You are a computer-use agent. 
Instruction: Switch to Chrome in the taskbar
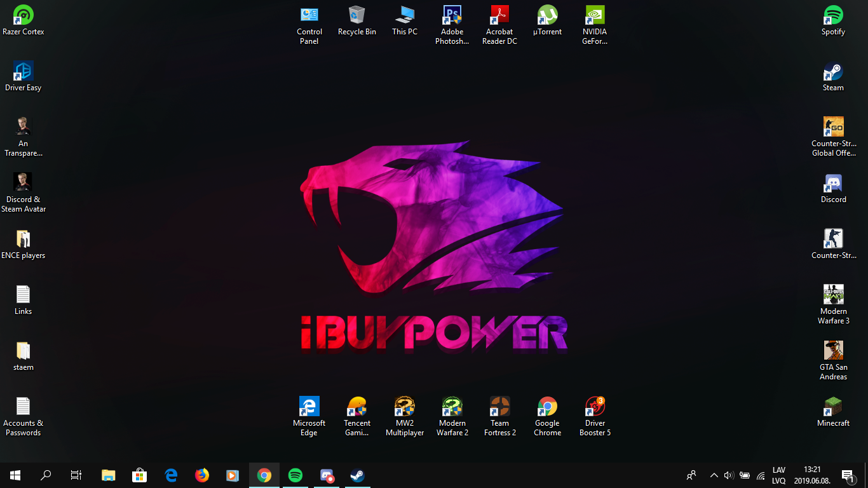(x=264, y=475)
